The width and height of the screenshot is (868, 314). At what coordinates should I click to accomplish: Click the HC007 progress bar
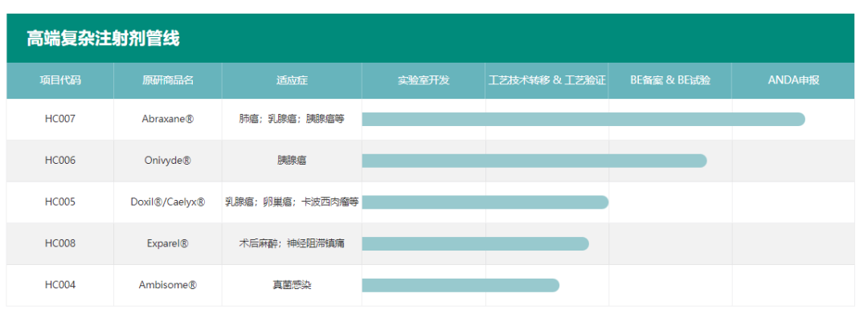[x=583, y=119]
